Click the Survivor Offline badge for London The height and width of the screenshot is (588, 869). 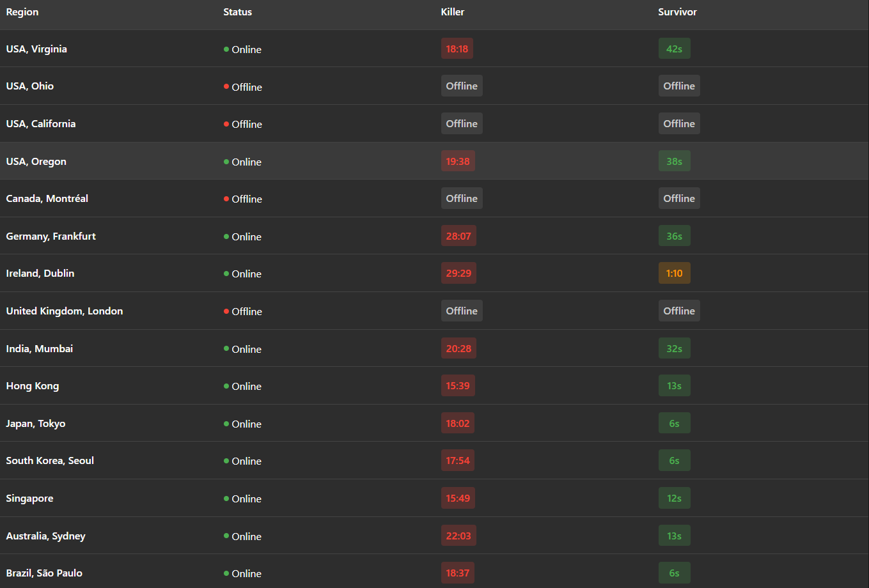[679, 311]
